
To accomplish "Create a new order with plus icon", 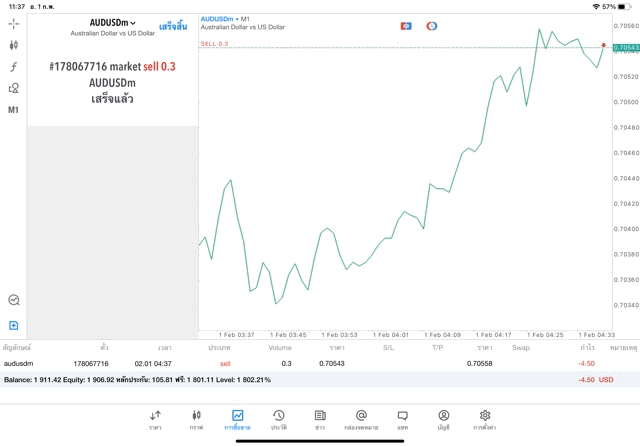I will 13,325.
